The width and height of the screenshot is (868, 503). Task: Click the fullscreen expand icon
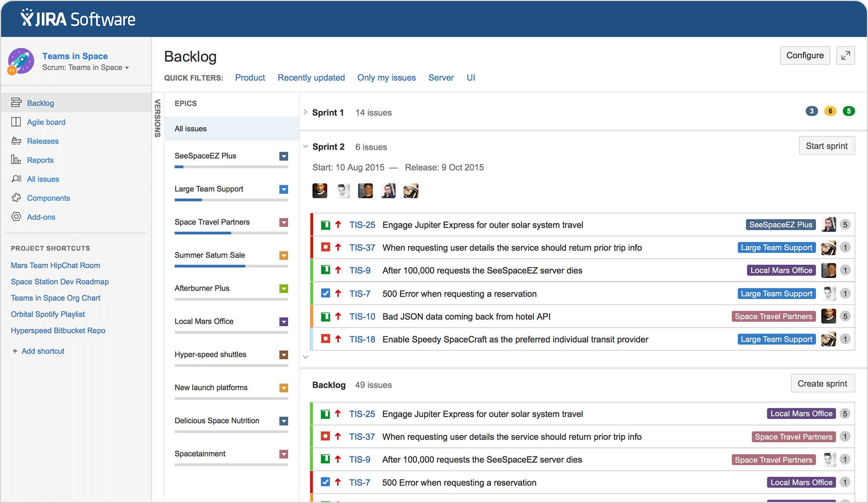point(847,56)
